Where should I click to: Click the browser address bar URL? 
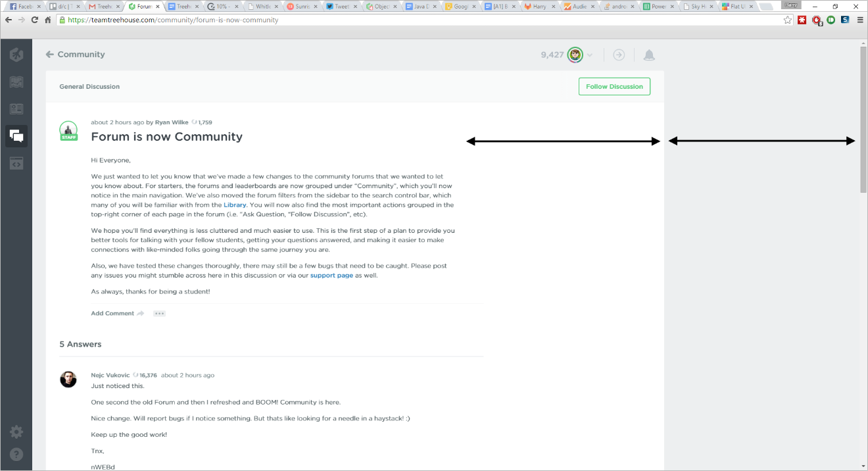(x=172, y=20)
